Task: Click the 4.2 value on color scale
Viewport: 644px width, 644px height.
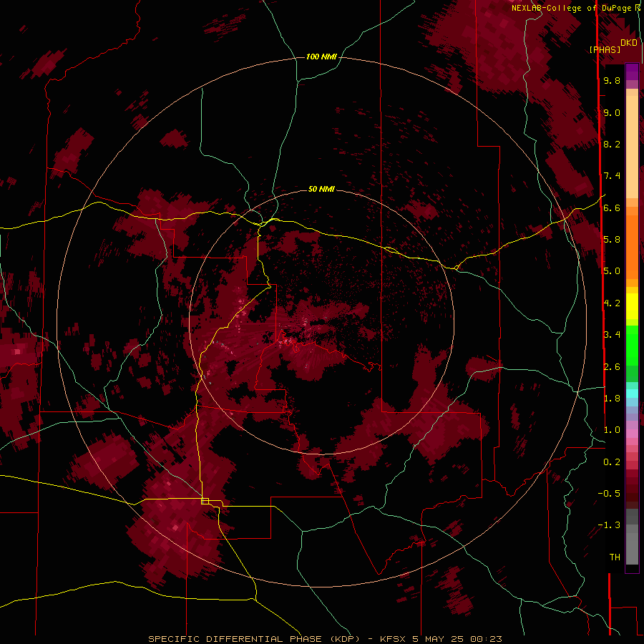Action: [612, 303]
